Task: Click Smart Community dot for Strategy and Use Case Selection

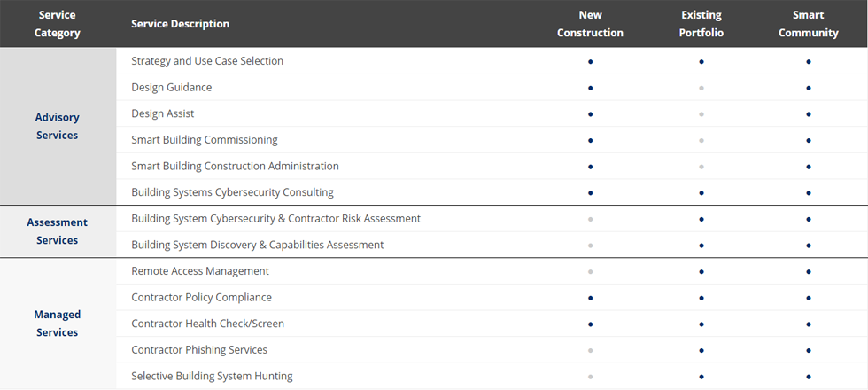Action: click(x=809, y=61)
